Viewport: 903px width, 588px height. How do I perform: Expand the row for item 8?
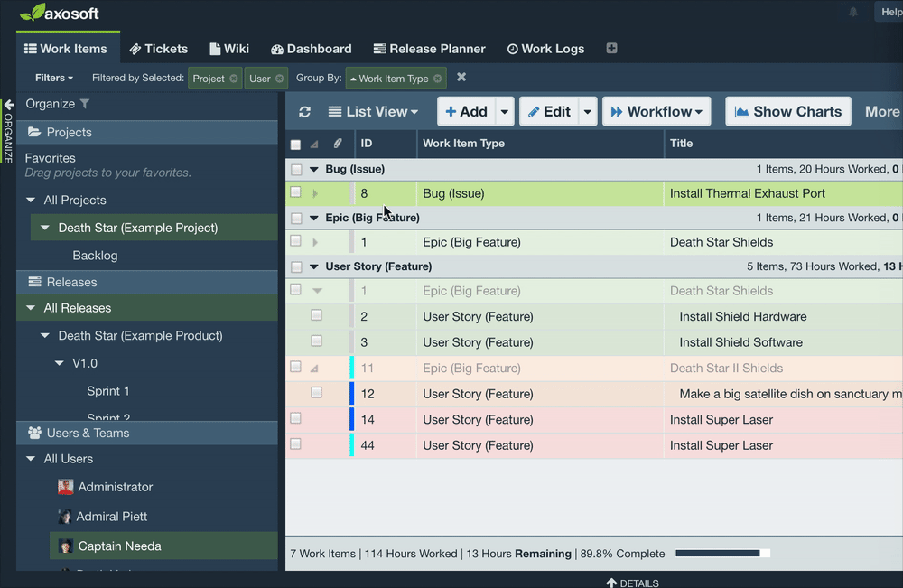point(315,194)
